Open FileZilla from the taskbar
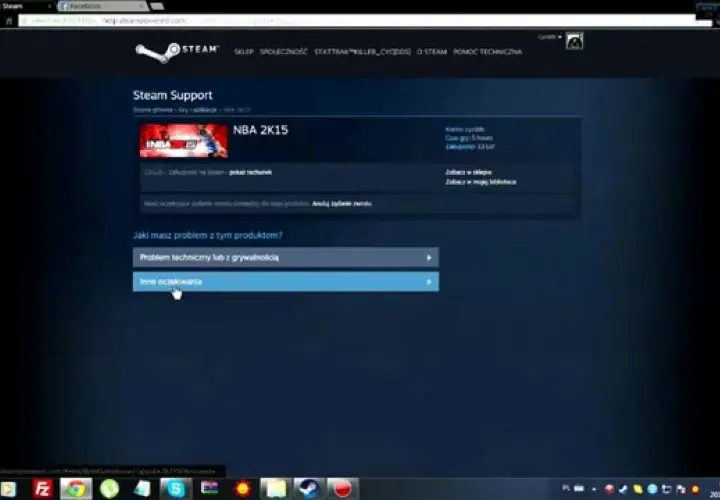 pyautogui.click(x=43, y=489)
